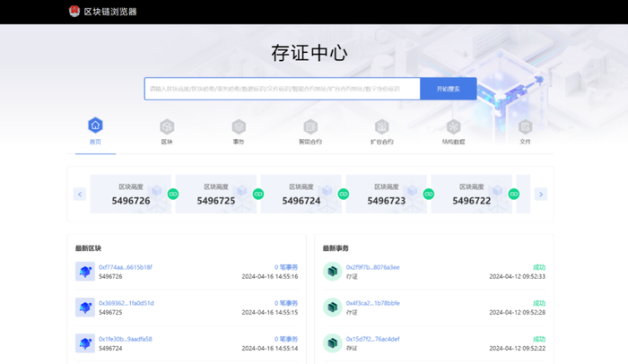Click the 最新区块 section heading

(x=88, y=248)
